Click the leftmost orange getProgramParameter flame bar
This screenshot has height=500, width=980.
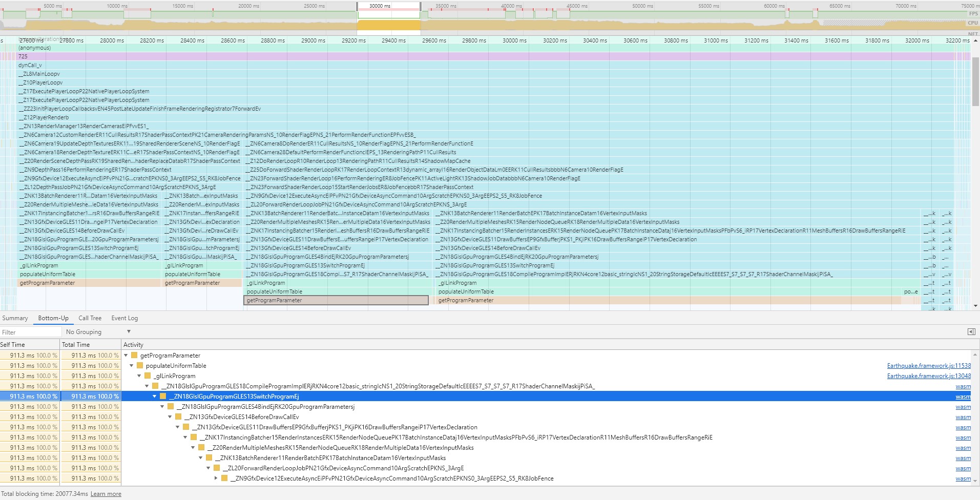pyautogui.click(x=90, y=283)
